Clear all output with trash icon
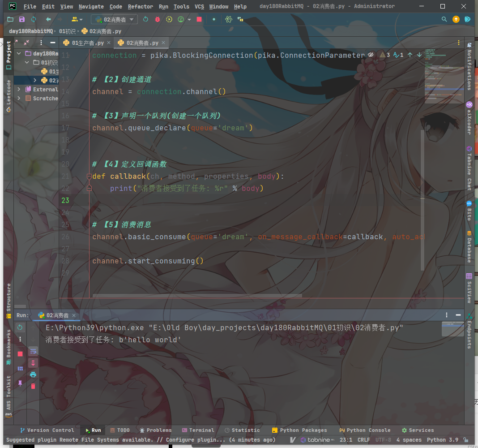 tap(33, 386)
